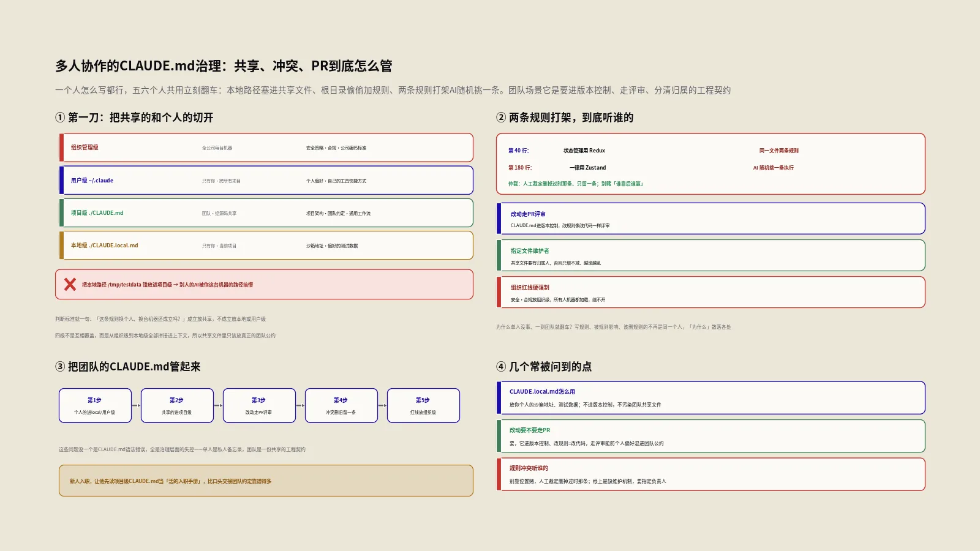Click the 沙箱地址 cell in 本地级 row
This screenshot has width=980, height=551.
[332, 246]
